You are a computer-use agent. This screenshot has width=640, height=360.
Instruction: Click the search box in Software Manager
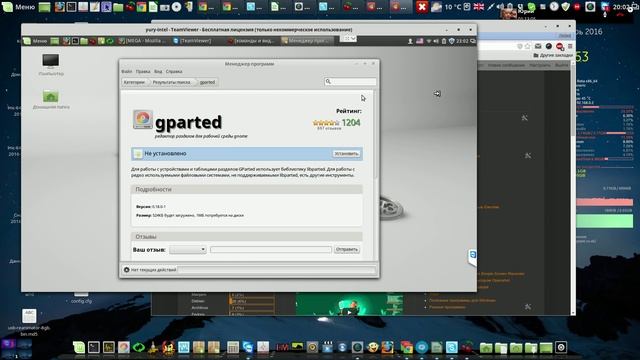tap(350, 82)
